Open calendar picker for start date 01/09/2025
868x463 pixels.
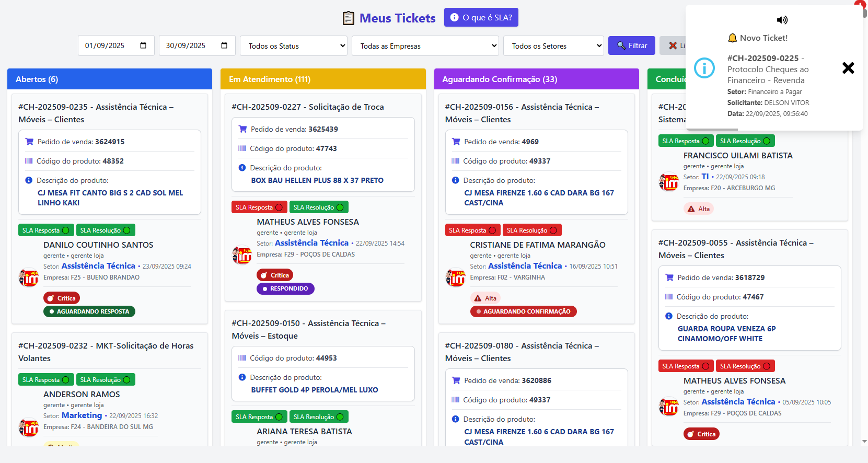[x=143, y=45]
